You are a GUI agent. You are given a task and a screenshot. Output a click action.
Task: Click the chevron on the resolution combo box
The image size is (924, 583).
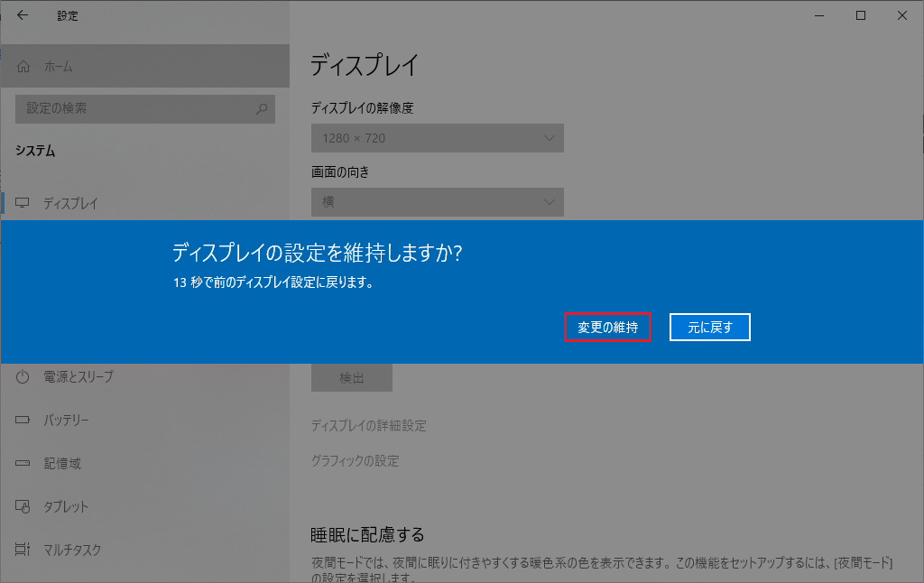tap(550, 138)
